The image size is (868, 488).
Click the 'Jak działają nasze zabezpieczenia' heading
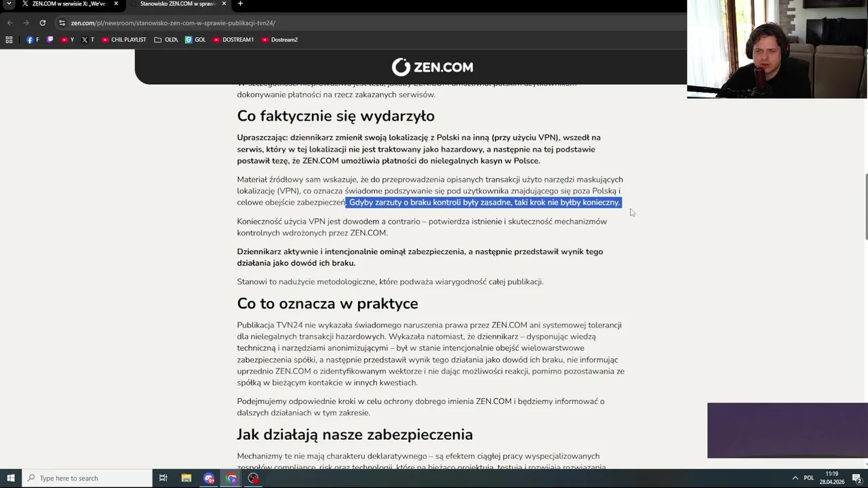355,434
